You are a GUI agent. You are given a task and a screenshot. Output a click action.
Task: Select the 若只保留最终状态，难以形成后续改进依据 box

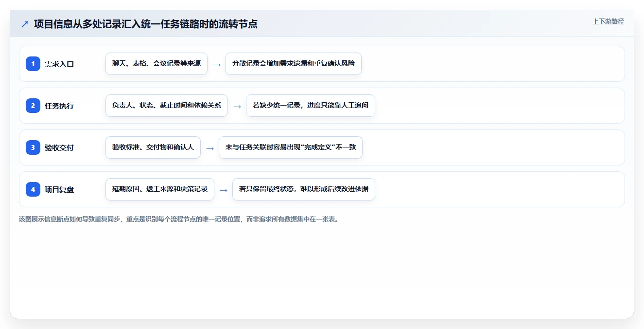[304, 189]
